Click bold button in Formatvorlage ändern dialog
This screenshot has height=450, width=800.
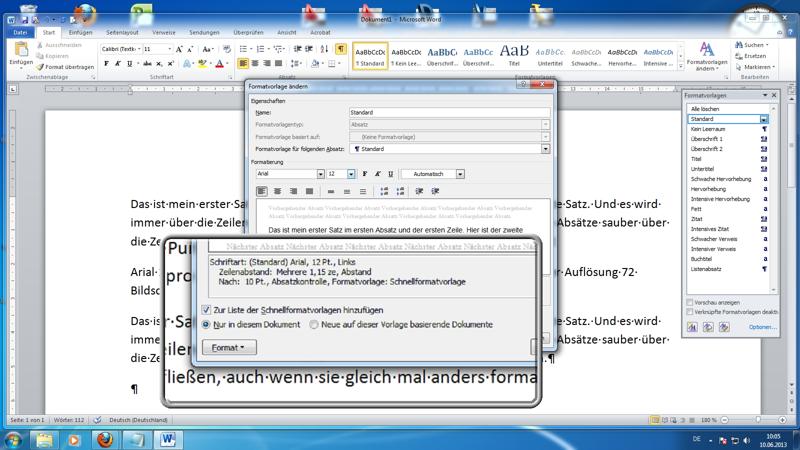coord(365,174)
